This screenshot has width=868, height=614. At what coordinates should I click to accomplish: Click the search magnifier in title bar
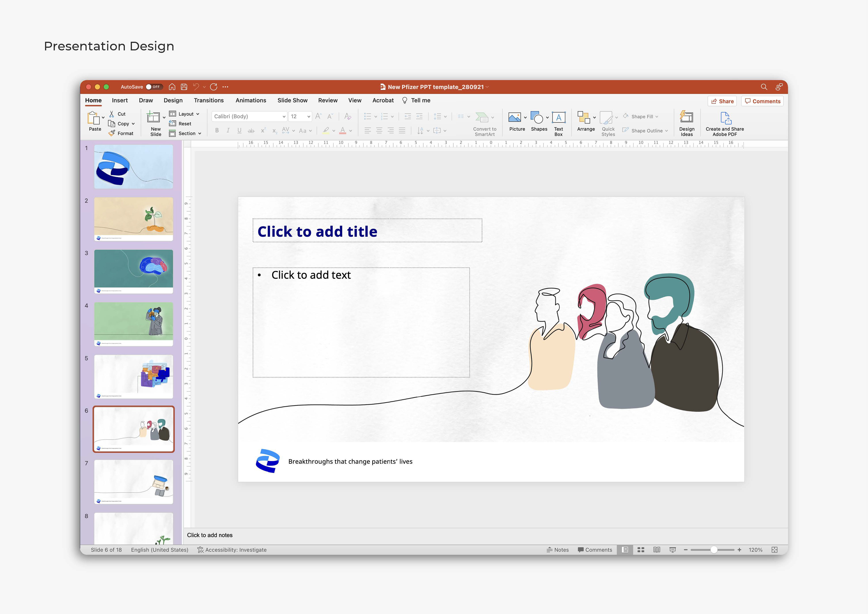click(x=764, y=87)
